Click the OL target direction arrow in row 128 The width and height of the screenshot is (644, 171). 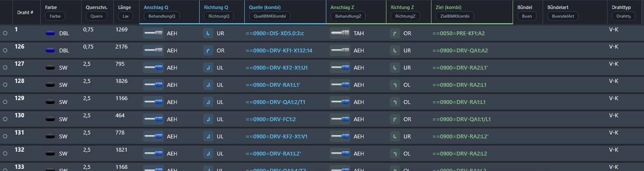(395, 85)
